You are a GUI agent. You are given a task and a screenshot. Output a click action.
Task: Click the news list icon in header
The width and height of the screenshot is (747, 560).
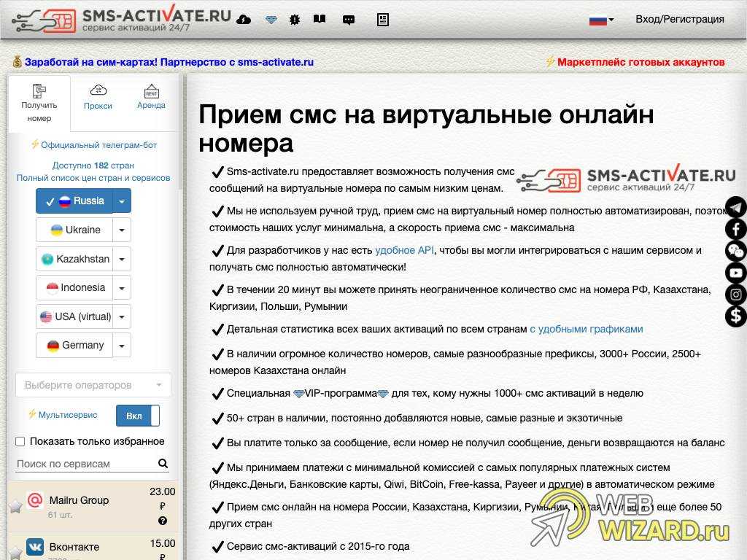click(383, 20)
